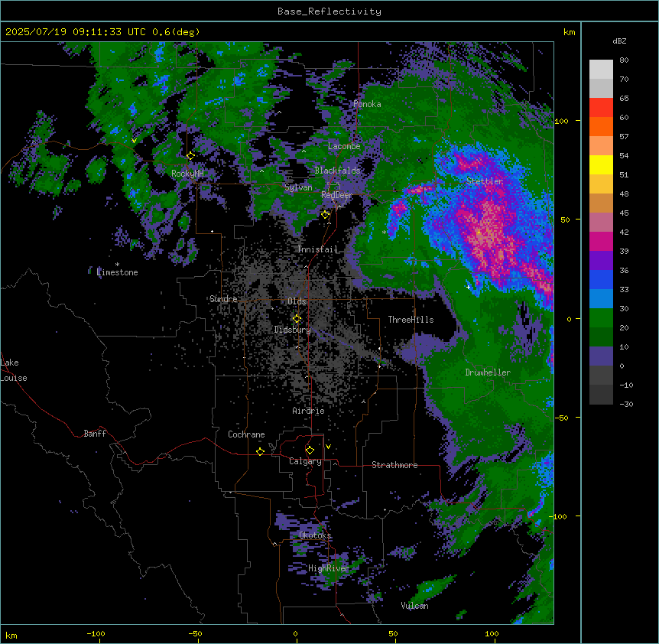Pick the salmon swatch between 57 and 54 dBZ
This screenshot has height=644, width=659.
pos(601,146)
